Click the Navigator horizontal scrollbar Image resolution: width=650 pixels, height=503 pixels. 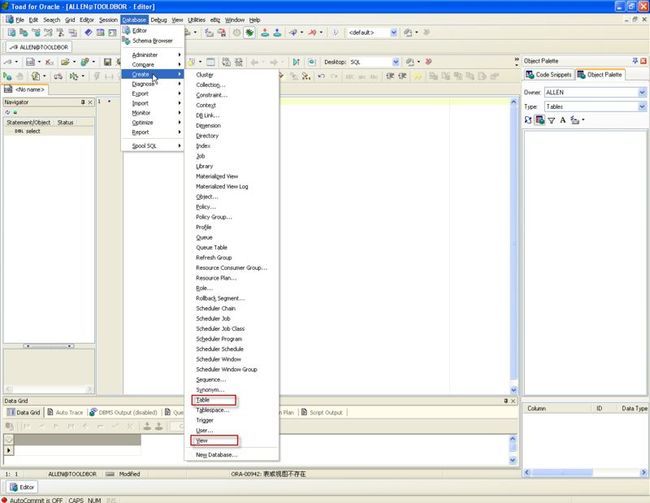[x=49, y=346]
